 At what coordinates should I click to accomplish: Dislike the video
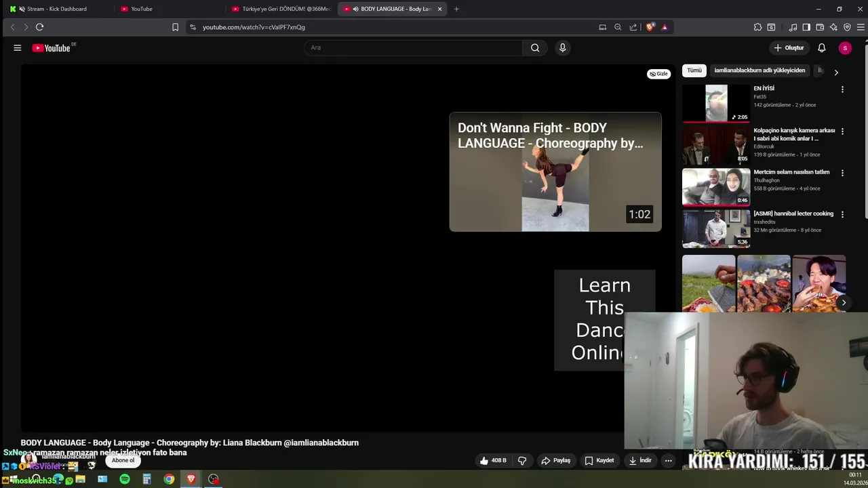(x=522, y=461)
